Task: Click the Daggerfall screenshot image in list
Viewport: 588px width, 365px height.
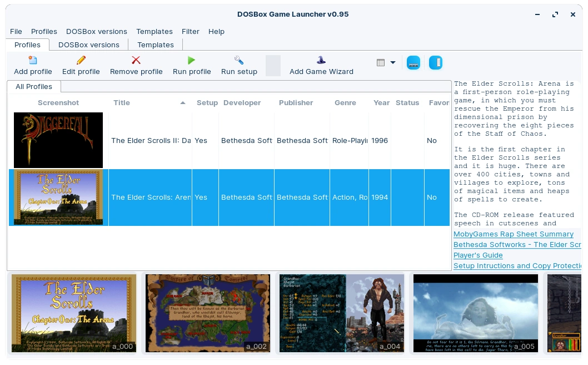Action: coord(58,140)
